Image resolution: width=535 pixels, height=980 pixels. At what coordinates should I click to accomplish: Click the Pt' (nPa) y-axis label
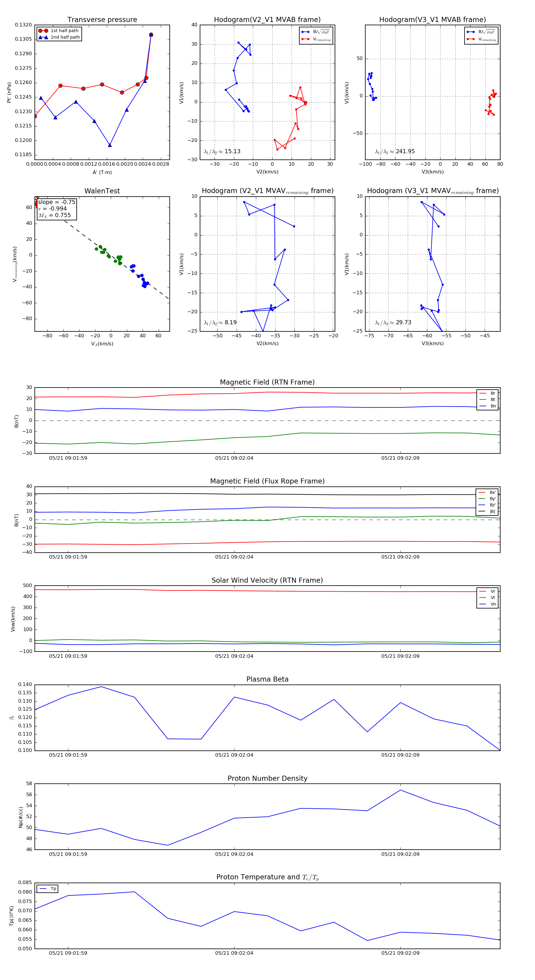(9, 92)
